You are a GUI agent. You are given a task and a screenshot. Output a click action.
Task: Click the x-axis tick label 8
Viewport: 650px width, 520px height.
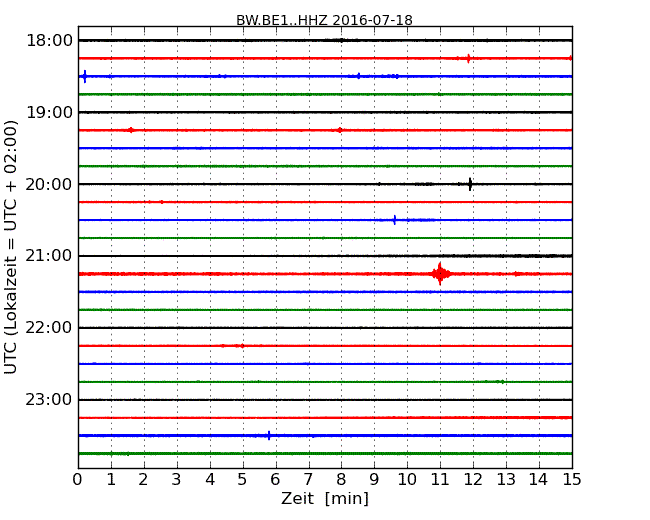(x=341, y=480)
